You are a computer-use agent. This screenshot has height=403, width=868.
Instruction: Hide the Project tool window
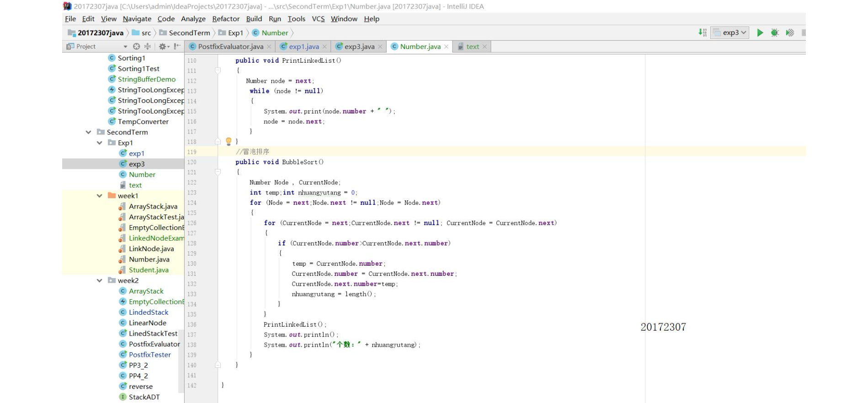(177, 46)
